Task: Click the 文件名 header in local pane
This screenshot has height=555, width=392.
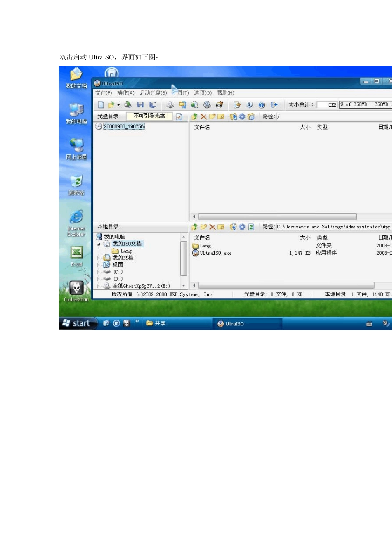Action: point(202,237)
